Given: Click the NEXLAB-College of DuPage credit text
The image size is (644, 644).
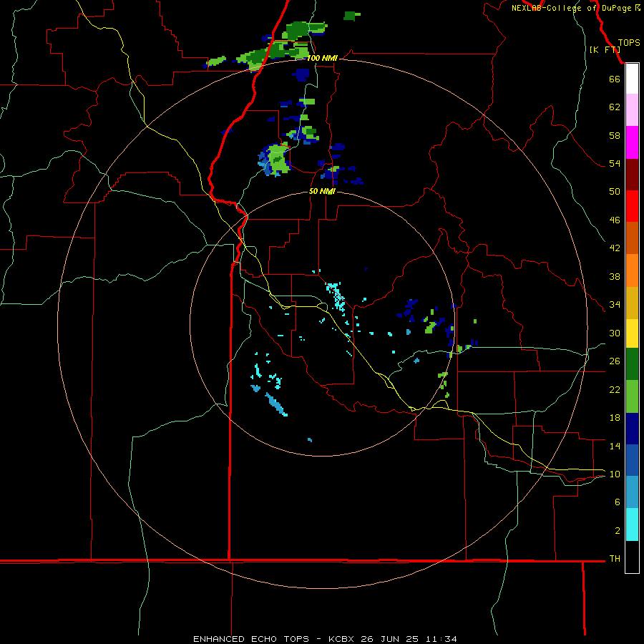Looking at the screenshot, I should (x=571, y=8).
